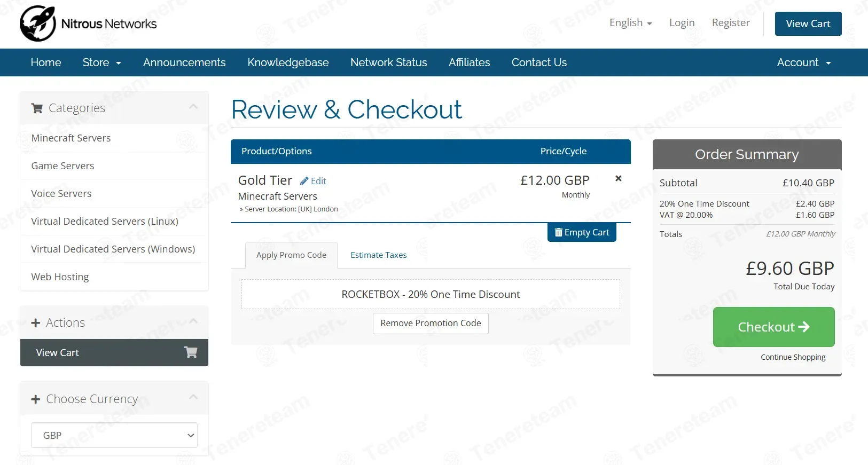Click the £9.60 GBP total due amount

pos(790,268)
